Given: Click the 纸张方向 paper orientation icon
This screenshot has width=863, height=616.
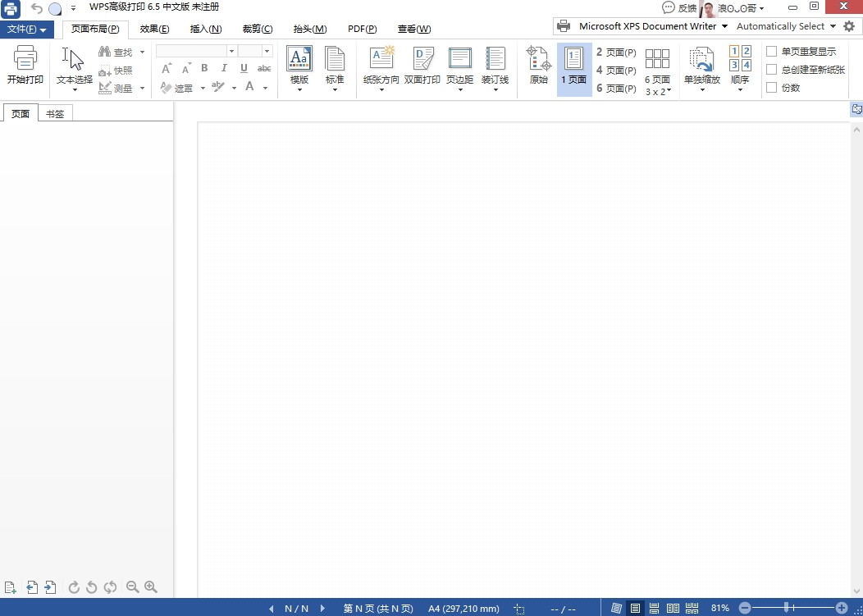Looking at the screenshot, I should [x=381, y=57].
